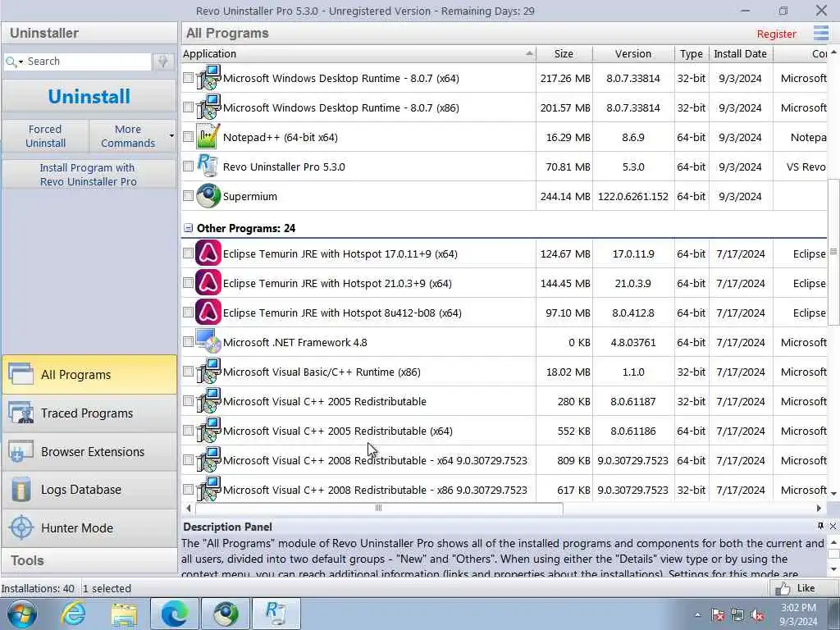Click the red Register link
Image resolution: width=840 pixels, height=630 pixels.
tap(776, 34)
